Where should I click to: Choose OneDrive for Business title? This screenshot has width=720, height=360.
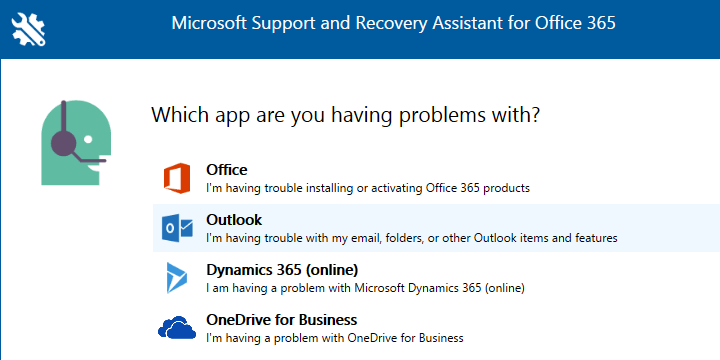281,319
